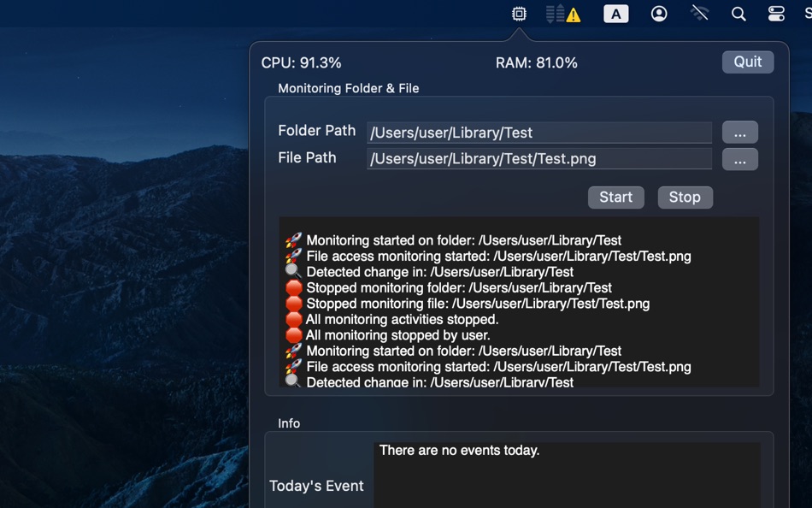Open Control Center from menu bar
The image size is (812, 508).
(776, 14)
